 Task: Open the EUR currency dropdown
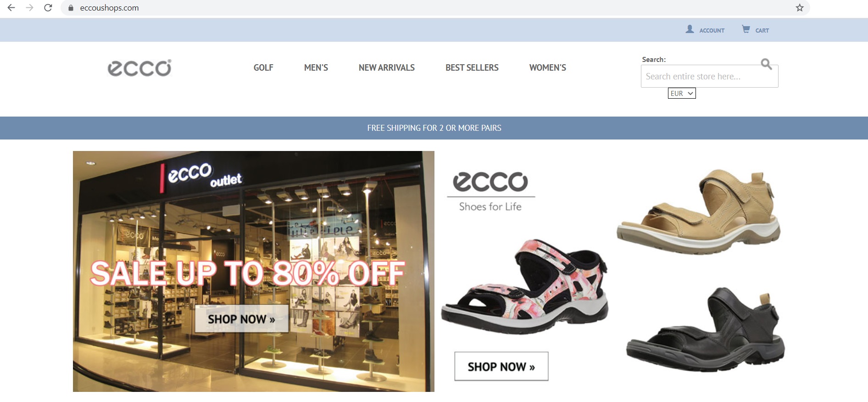(682, 93)
